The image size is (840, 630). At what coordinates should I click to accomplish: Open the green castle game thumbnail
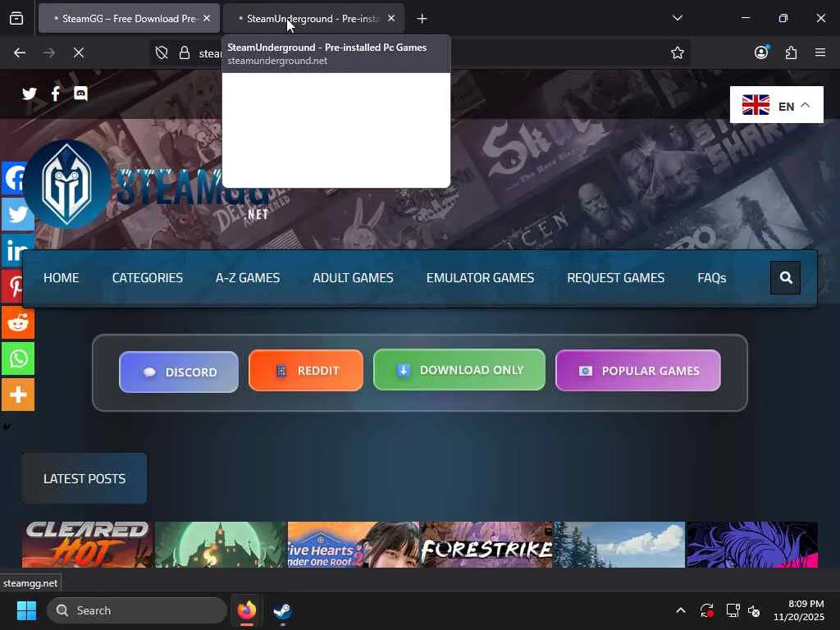coord(220,545)
